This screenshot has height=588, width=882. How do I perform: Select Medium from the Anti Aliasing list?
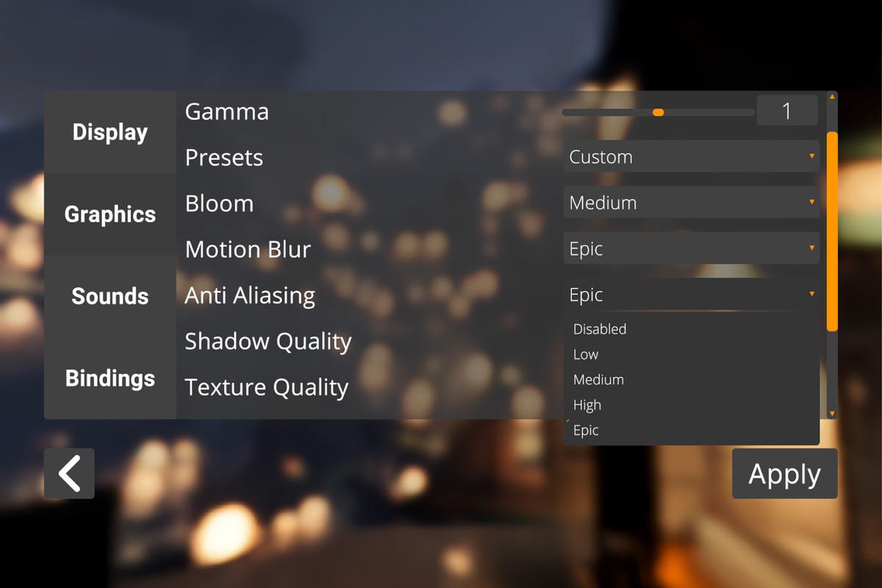598,379
